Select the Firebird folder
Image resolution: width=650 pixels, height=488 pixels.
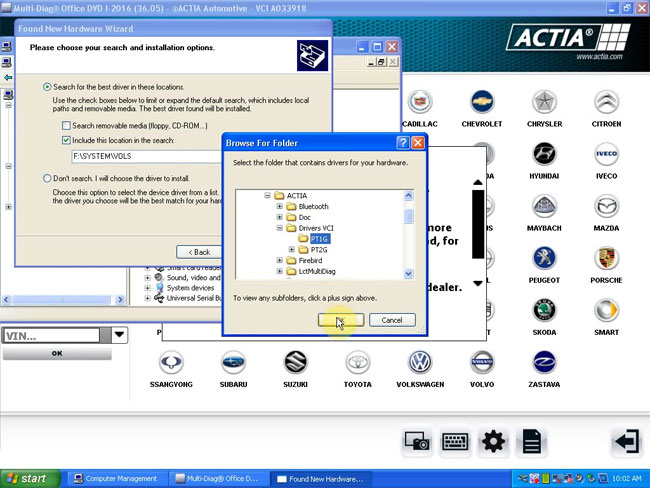click(310, 260)
